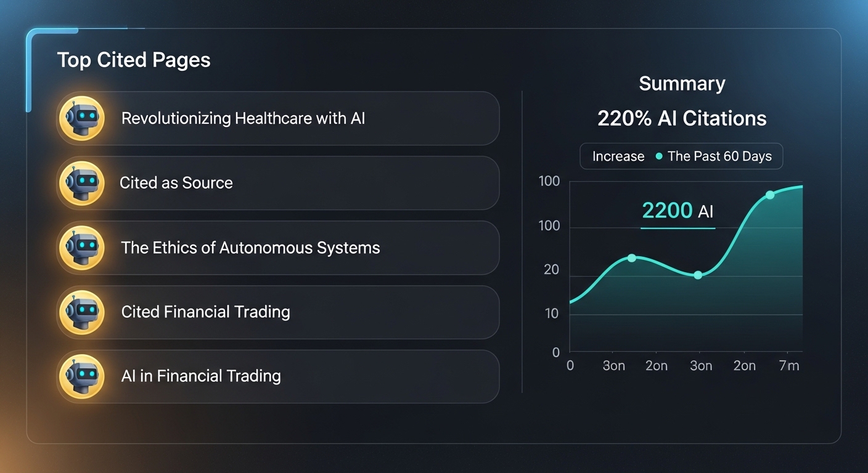Click the Increase legend label
Image resolution: width=868 pixels, height=473 pixels.
click(x=618, y=156)
